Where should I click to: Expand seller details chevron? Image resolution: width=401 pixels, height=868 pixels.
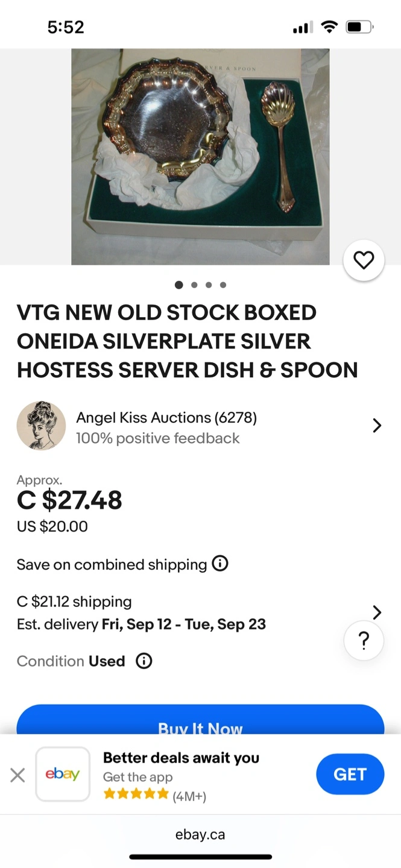377,426
